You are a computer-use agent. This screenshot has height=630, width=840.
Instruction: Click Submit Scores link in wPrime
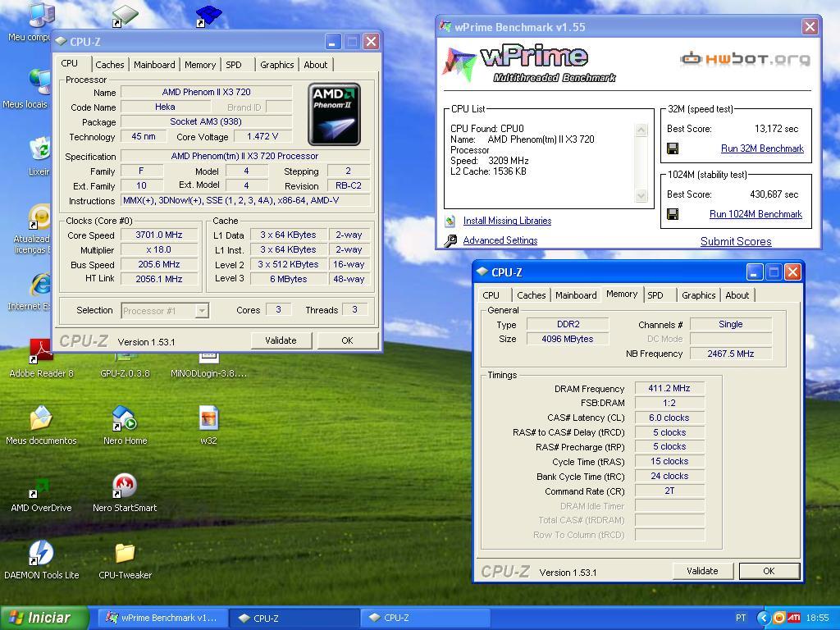point(736,242)
